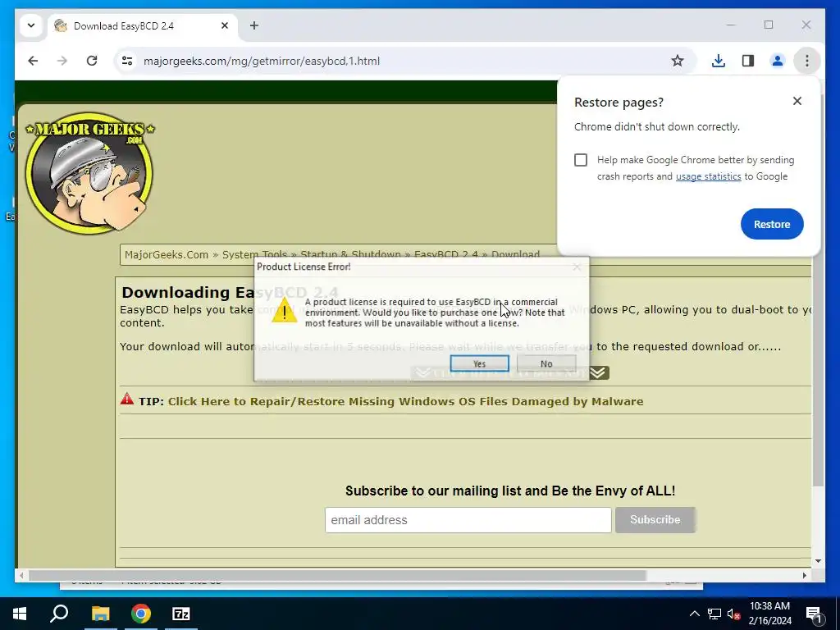The height and width of the screenshot is (630, 840).
Task: Open MajorGeeks.Com breadcrumb link
Action: pos(167,255)
